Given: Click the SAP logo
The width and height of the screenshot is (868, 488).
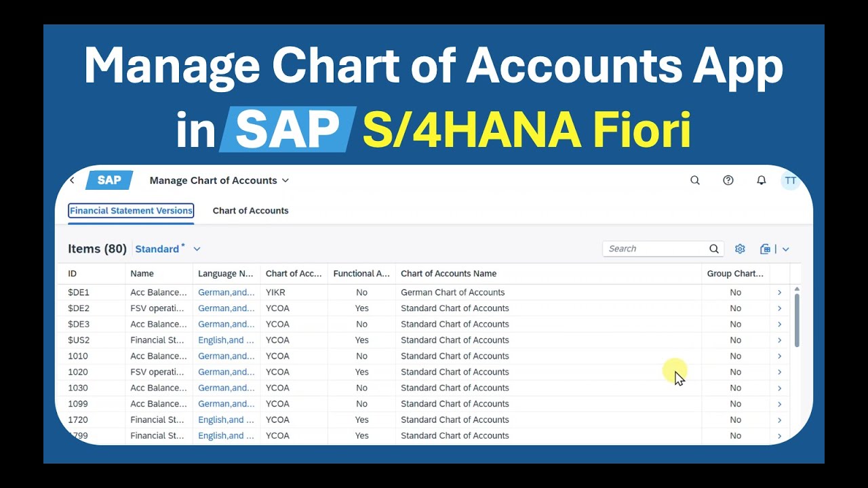Looking at the screenshot, I should pyautogui.click(x=109, y=180).
